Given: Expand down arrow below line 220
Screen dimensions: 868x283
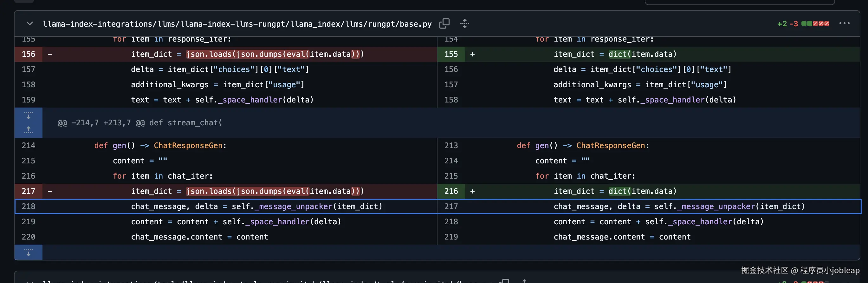Looking at the screenshot, I should (x=29, y=253).
